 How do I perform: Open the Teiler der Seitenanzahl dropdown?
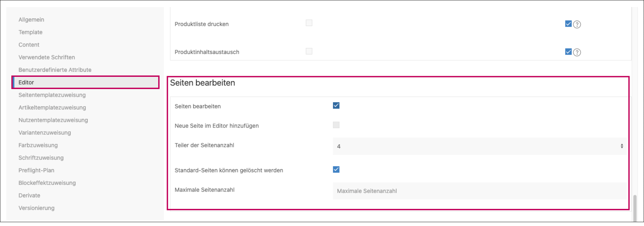click(x=479, y=146)
